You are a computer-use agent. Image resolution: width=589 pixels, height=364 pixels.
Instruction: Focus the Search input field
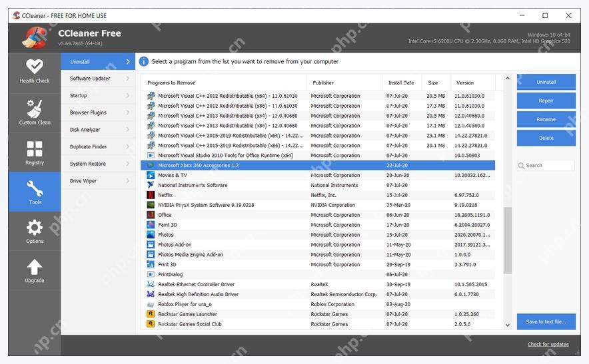(546, 166)
